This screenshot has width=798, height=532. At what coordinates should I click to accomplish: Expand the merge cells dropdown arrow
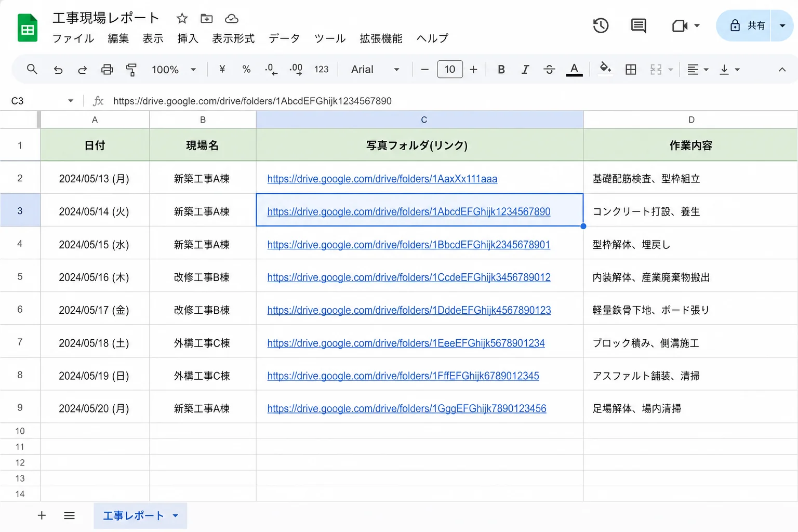pos(671,70)
